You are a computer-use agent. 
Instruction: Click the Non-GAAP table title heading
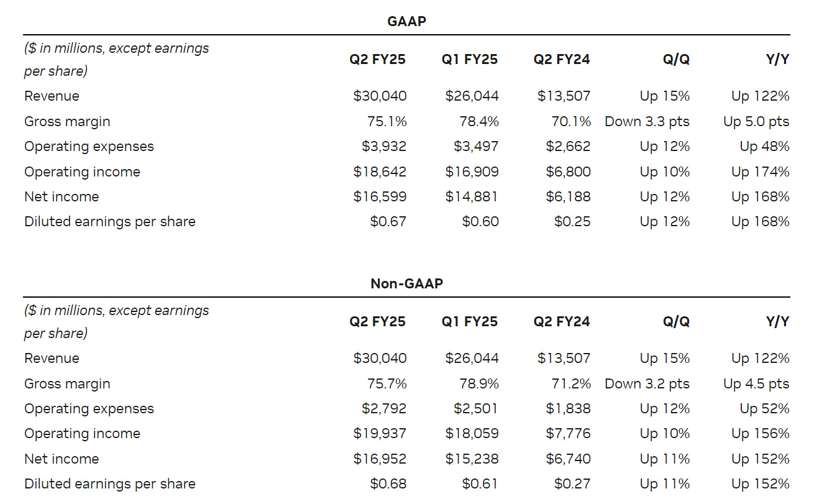pos(406,283)
